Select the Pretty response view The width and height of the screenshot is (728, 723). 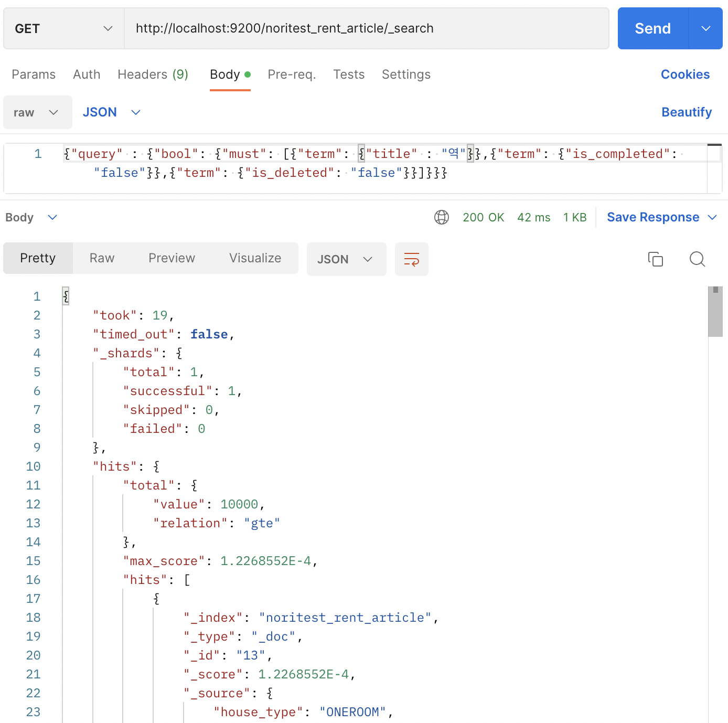point(38,258)
